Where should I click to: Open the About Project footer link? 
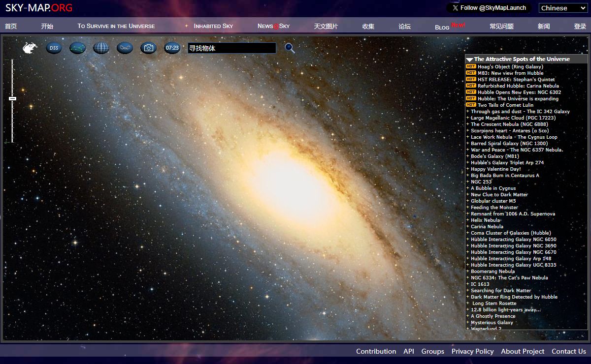pyautogui.click(x=523, y=351)
